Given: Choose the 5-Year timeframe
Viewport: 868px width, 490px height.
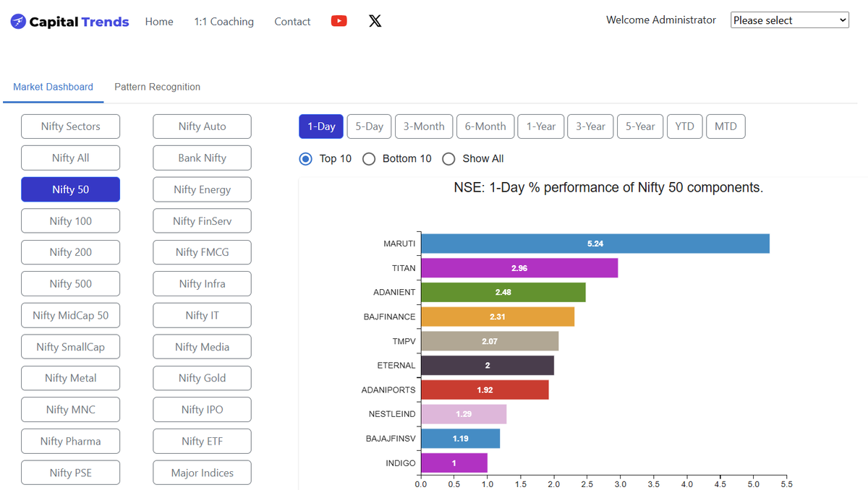Looking at the screenshot, I should coord(640,126).
